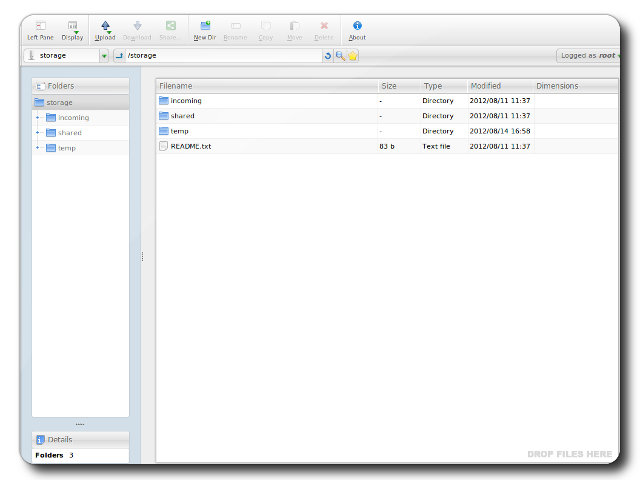Open the incoming directory in file list
The image size is (640, 480).
[185, 101]
